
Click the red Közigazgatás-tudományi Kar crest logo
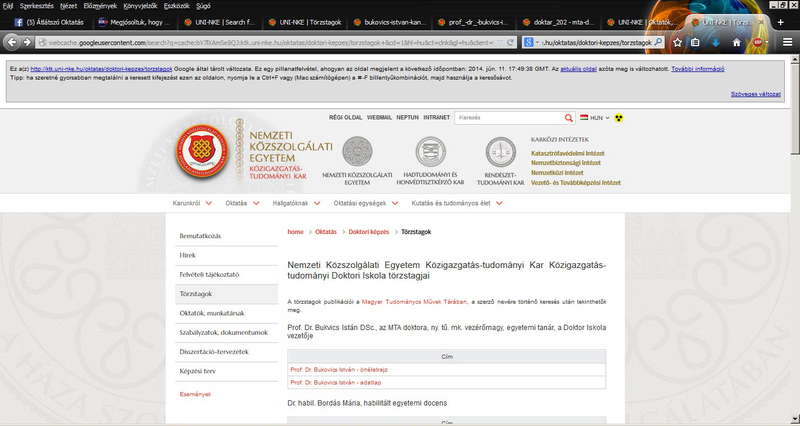tap(202, 153)
